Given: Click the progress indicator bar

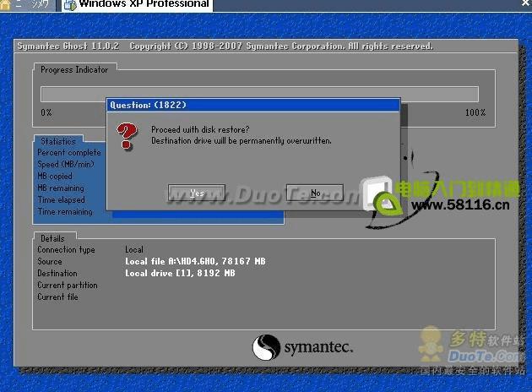Looking at the screenshot, I should [259, 94].
